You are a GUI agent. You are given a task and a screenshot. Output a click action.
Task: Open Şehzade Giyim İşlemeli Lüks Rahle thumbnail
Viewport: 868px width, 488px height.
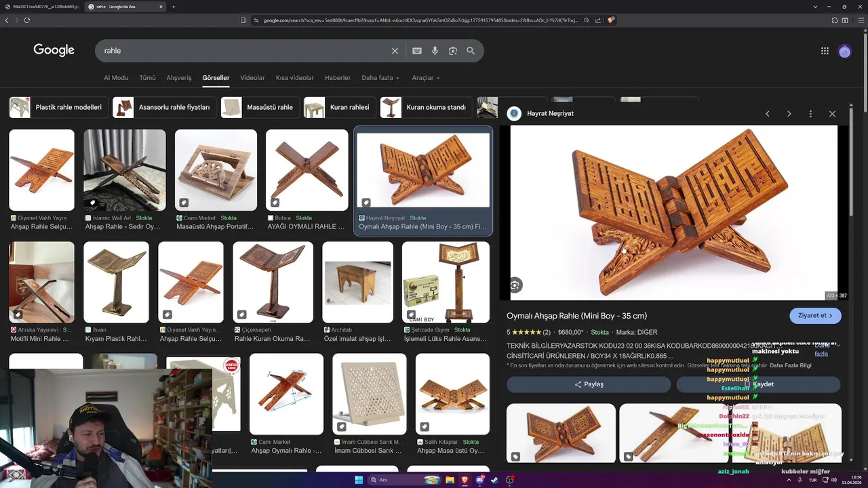(446, 282)
